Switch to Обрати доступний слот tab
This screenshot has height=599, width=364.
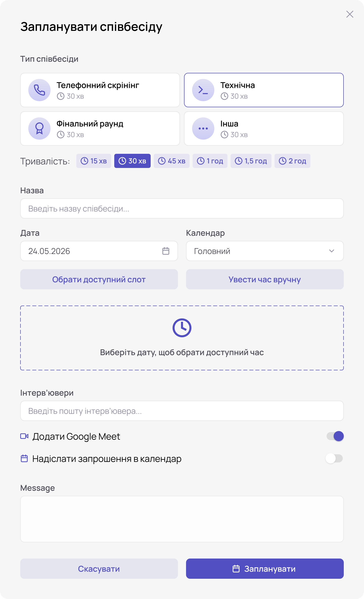(x=99, y=279)
